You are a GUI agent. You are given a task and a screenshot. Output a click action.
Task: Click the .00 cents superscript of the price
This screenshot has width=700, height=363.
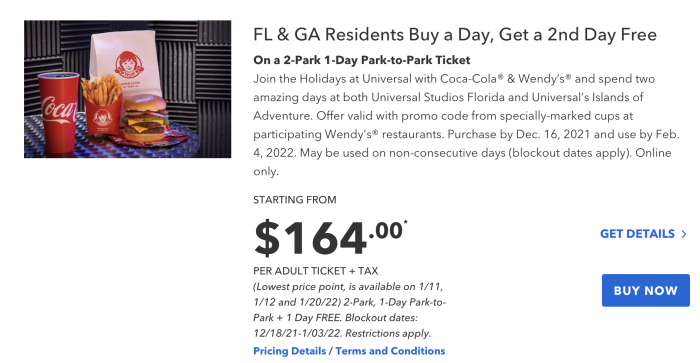386,231
